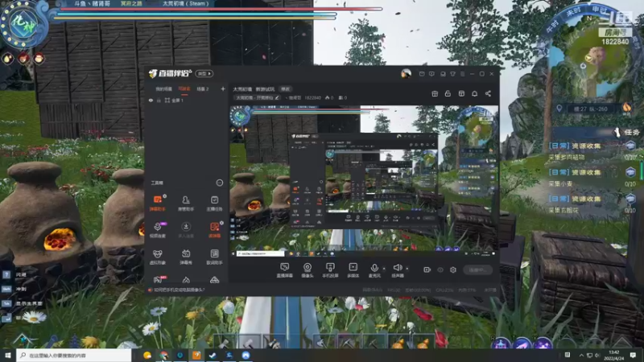Viewport: 644px width, 362px height.
Task: Add a 摄像头 camera source
Action: pos(308,270)
